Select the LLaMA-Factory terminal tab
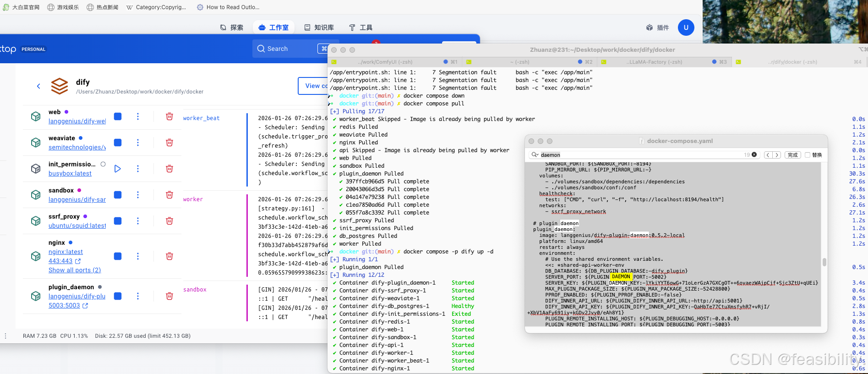The height and width of the screenshot is (374, 868). pos(664,62)
